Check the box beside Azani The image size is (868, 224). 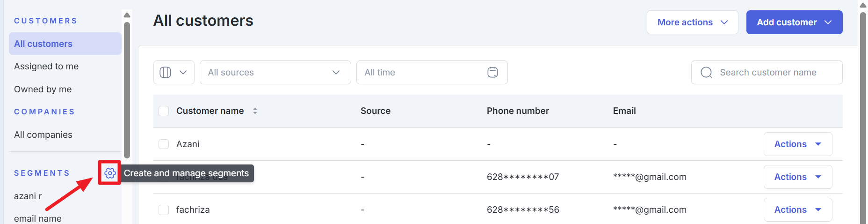tap(164, 144)
